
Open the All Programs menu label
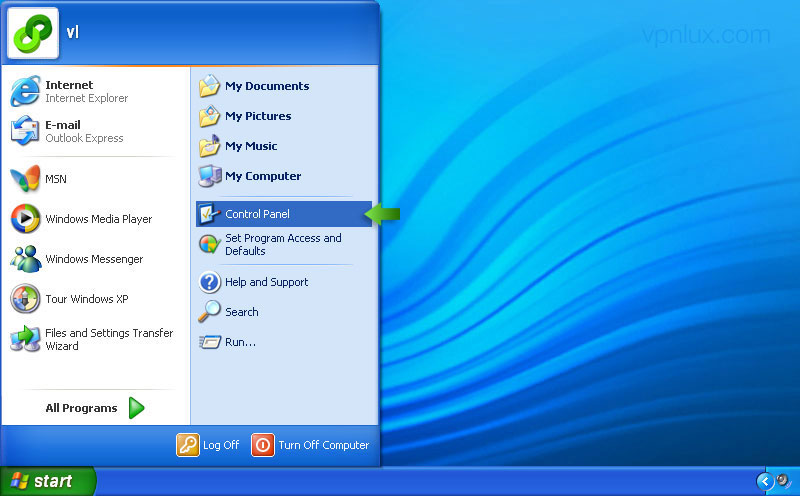pos(81,408)
